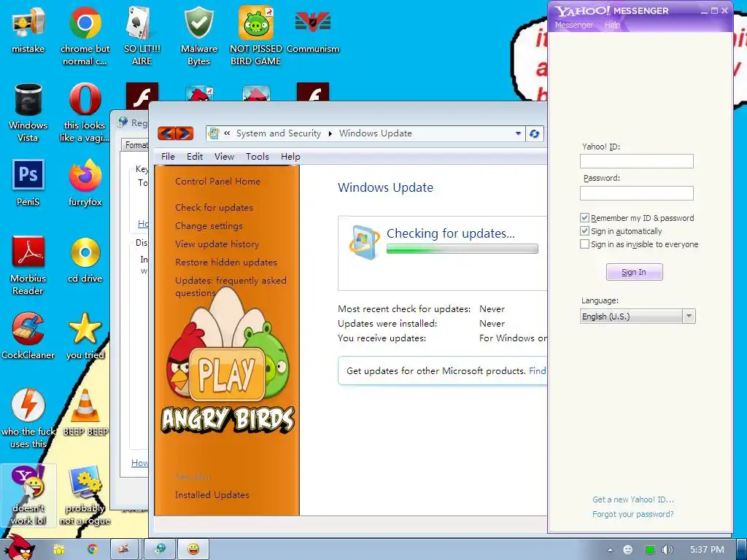Click View update history link
Viewport: 747px width, 560px height.
point(217,244)
